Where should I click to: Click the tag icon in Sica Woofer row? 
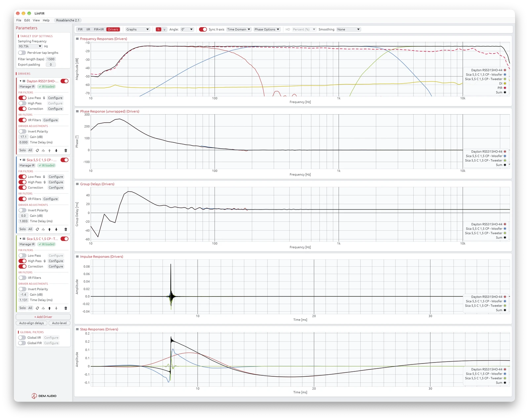coord(37,229)
